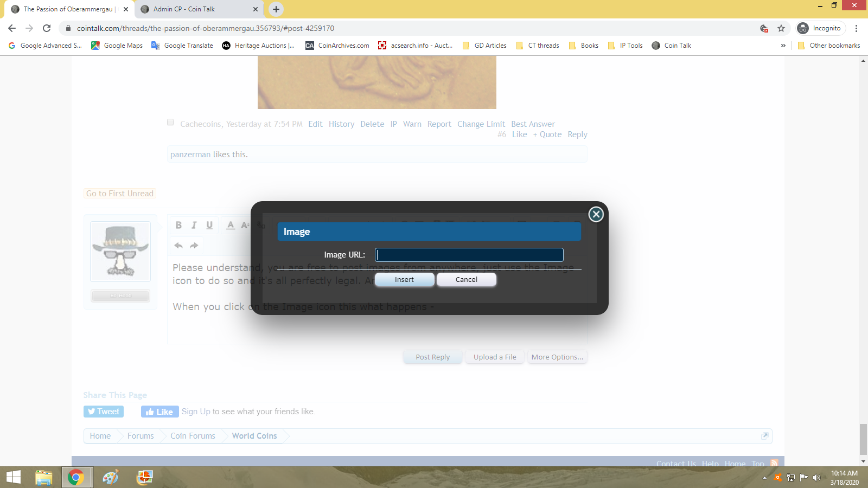Image resolution: width=868 pixels, height=488 pixels.
Task: Open the Coin Talk bookmark
Action: click(672, 46)
